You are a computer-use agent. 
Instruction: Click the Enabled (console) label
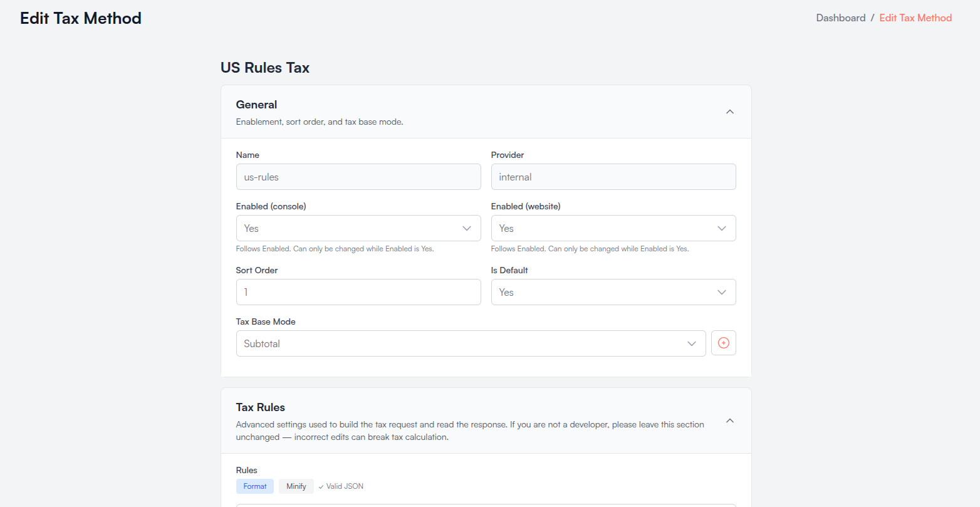click(x=271, y=206)
